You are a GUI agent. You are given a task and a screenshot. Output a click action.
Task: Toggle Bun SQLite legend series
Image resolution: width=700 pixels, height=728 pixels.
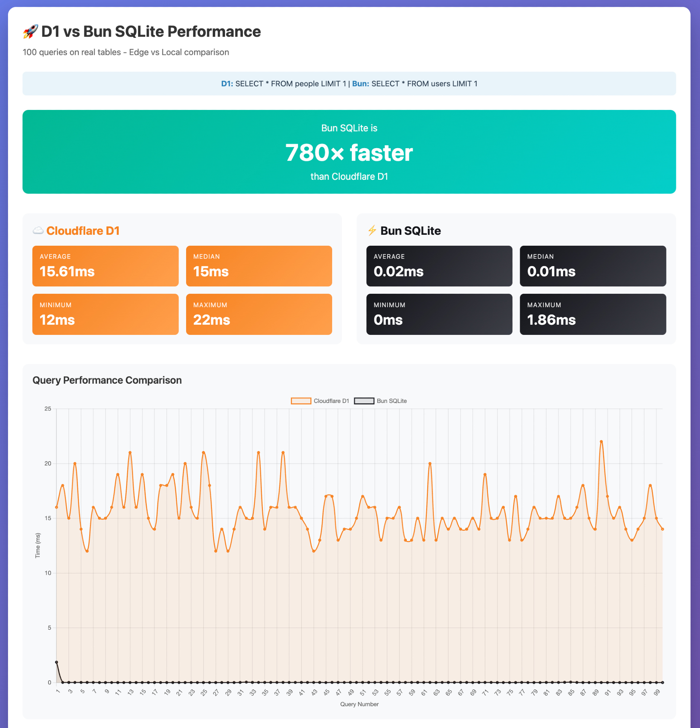[x=392, y=401]
